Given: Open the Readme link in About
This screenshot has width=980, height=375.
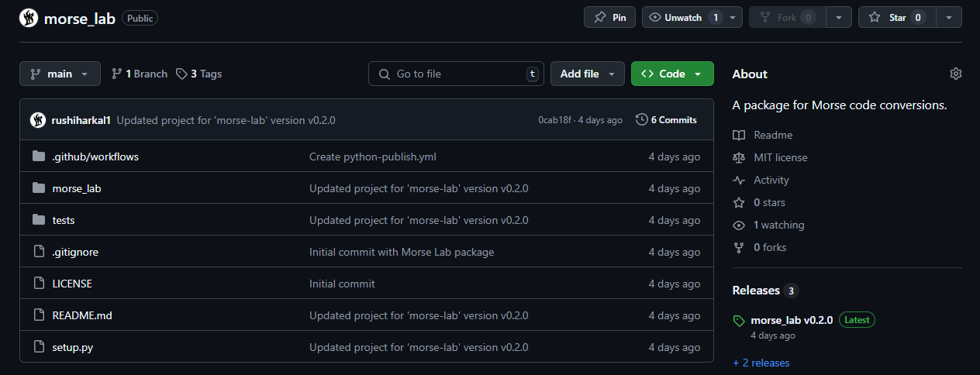Looking at the screenshot, I should click(773, 135).
